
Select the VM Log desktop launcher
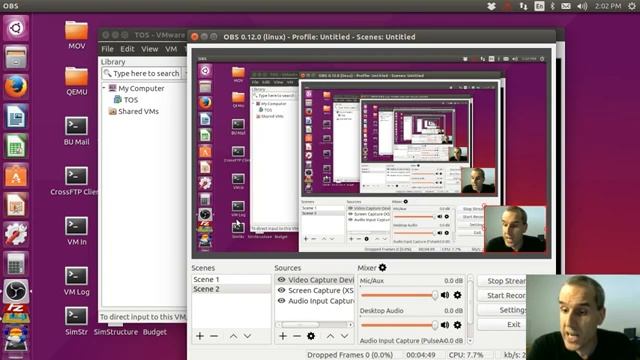click(76, 281)
